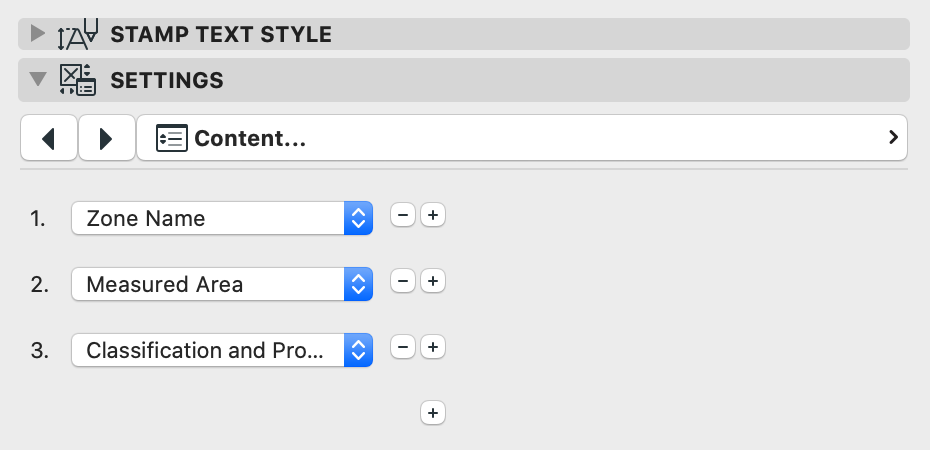
Task: Click the Stamp Text Style header label
Action: click(220, 34)
